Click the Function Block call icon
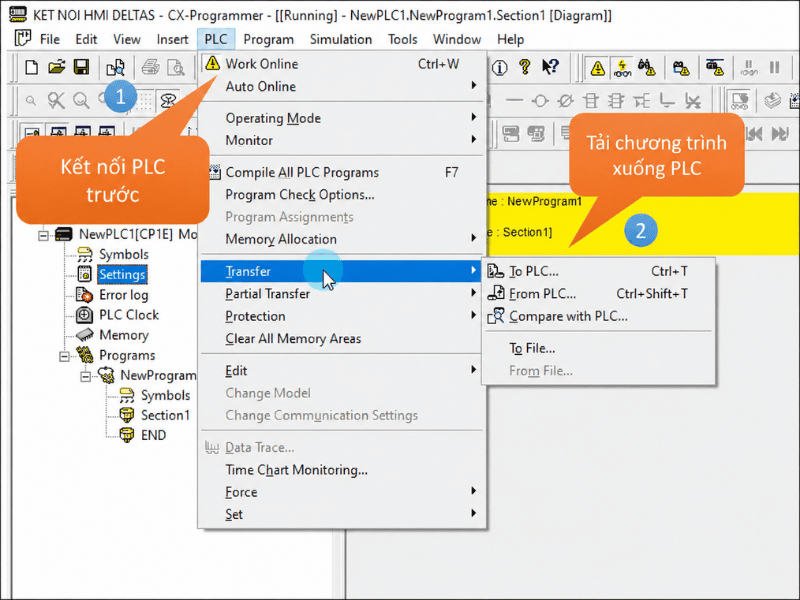The width and height of the screenshot is (800, 600). [x=616, y=101]
